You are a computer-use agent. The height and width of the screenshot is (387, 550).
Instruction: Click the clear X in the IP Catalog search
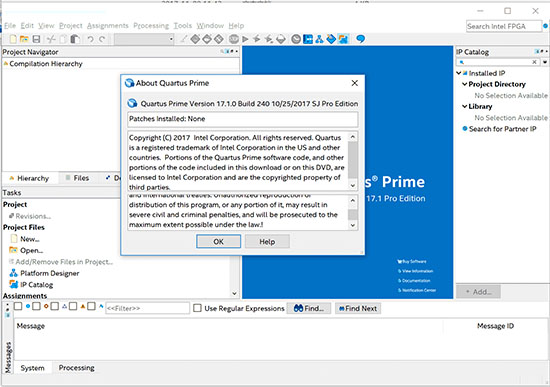[534, 62]
